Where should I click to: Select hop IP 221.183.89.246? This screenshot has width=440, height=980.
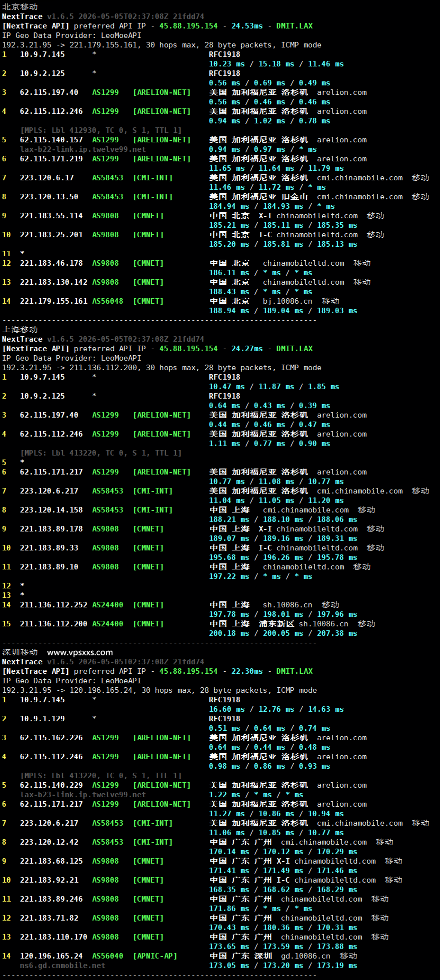pyautogui.click(x=51, y=899)
